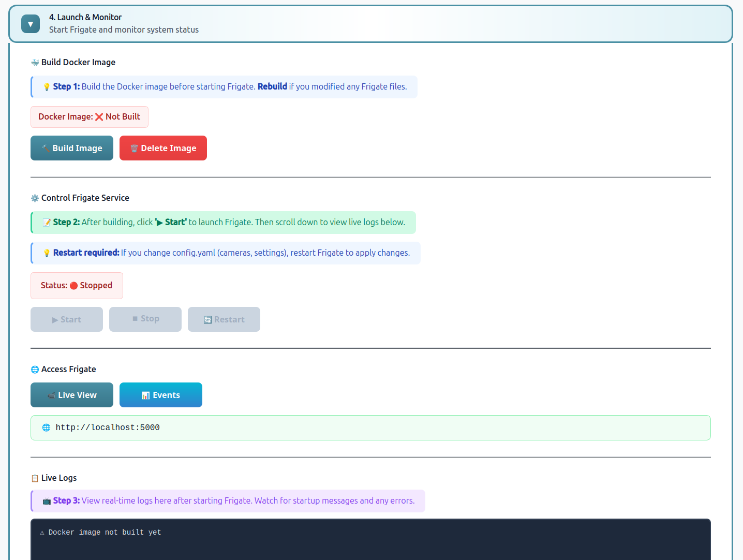This screenshot has width=743, height=560.
Task: Click the clipboard icon beside Live Logs
Action: tap(35, 478)
